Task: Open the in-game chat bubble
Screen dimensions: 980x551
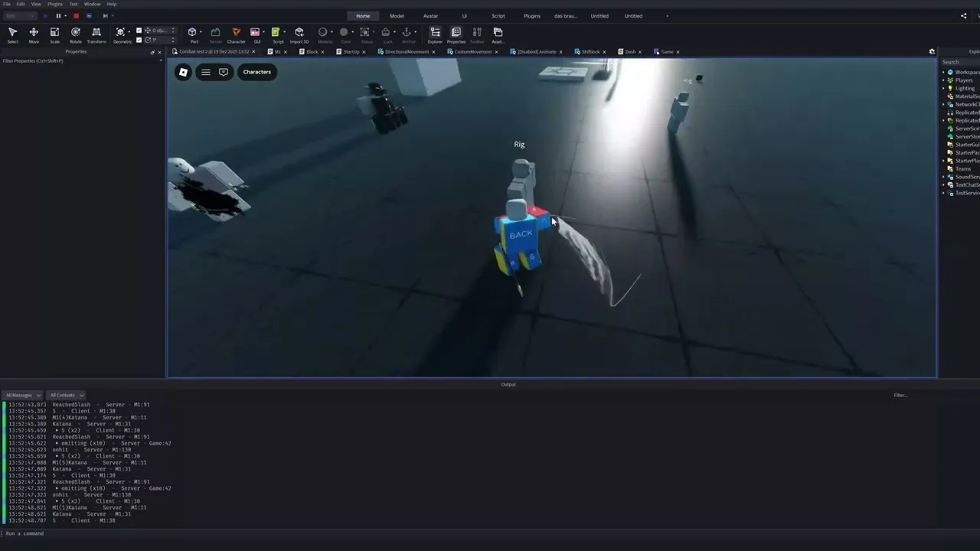Action: (224, 72)
